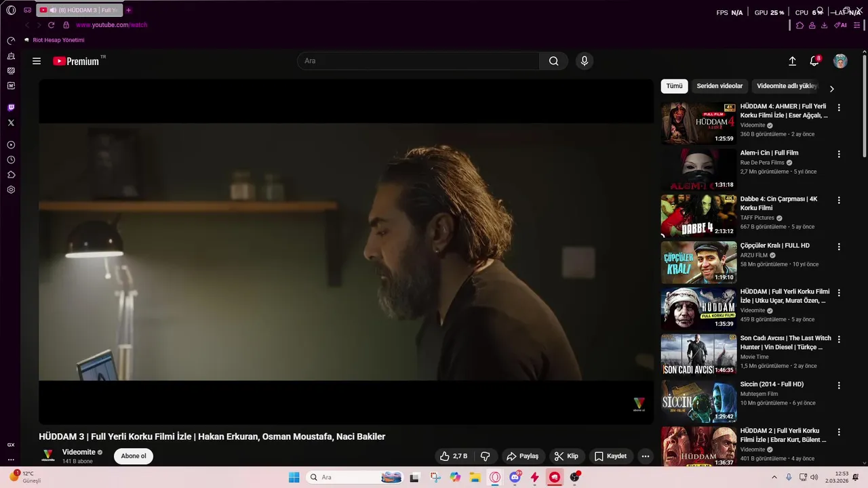The width and height of the screenshot is (868, 488).
Task: Open options menu for Çöpçüler Kralı
Action: (x=839, y=247)
